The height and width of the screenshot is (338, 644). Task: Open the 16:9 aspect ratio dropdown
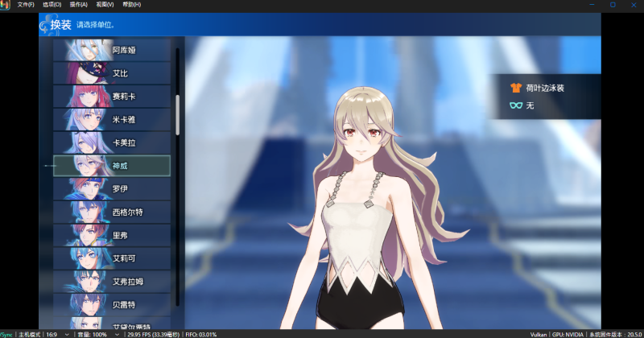click(57, 335)
